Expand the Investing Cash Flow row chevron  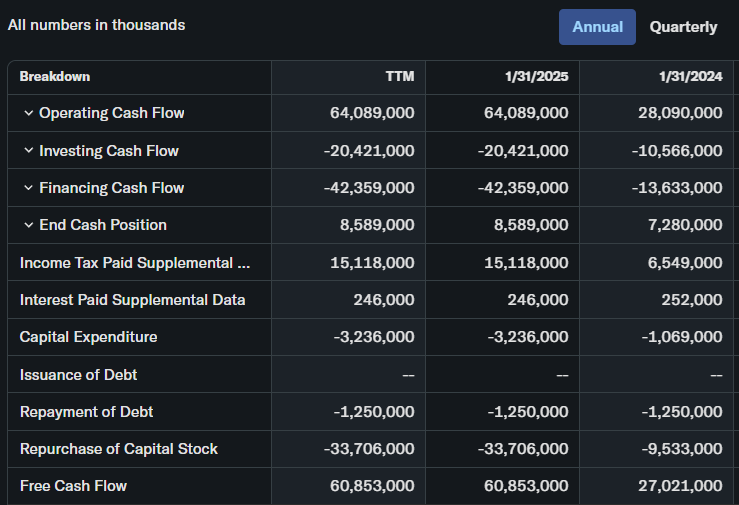pyautogui.click(x=29, y=150)
